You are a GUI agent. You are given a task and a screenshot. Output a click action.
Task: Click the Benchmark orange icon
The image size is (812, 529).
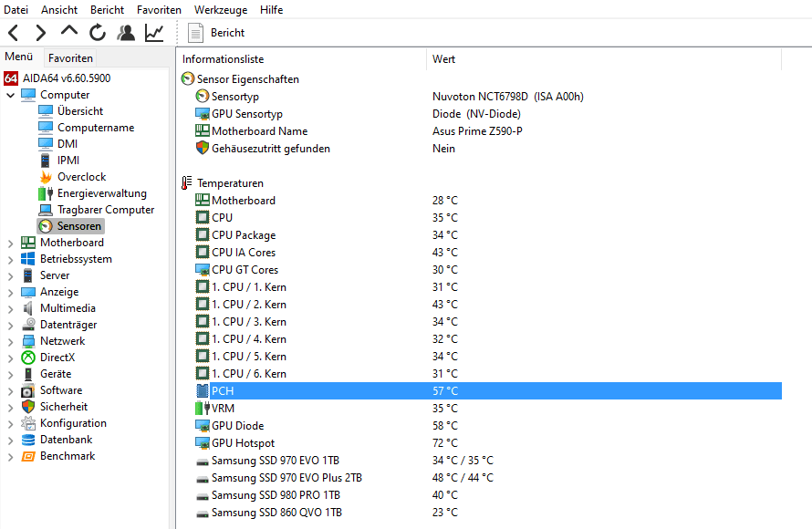click(x=28, y=457)
